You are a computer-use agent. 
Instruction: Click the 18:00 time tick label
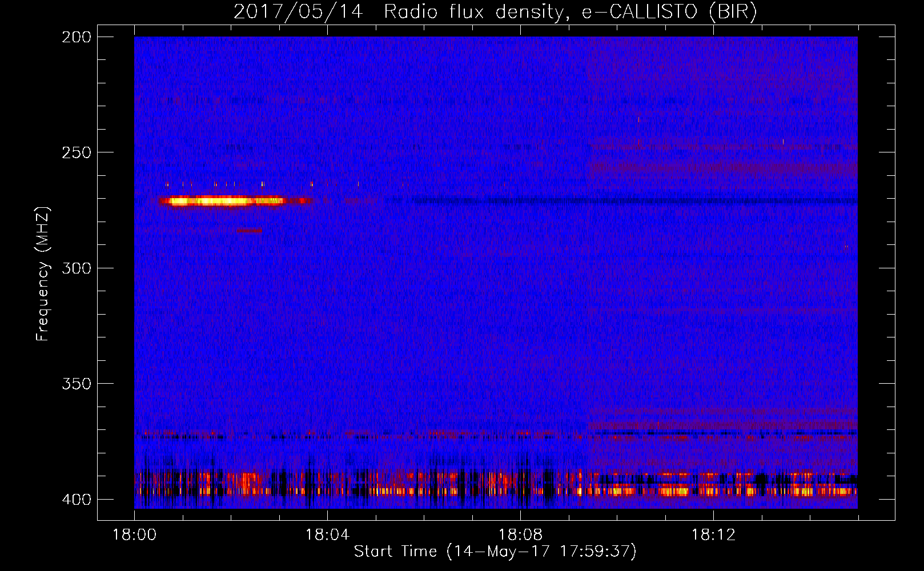(x=134, y=535)
